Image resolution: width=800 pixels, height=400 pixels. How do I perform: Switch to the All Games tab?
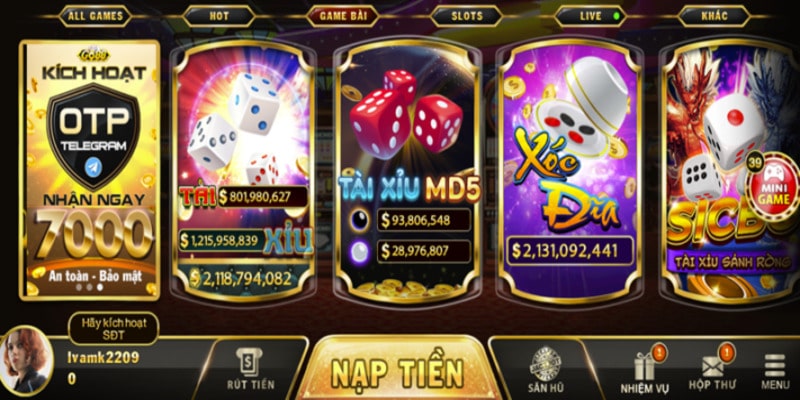[95, 16]
